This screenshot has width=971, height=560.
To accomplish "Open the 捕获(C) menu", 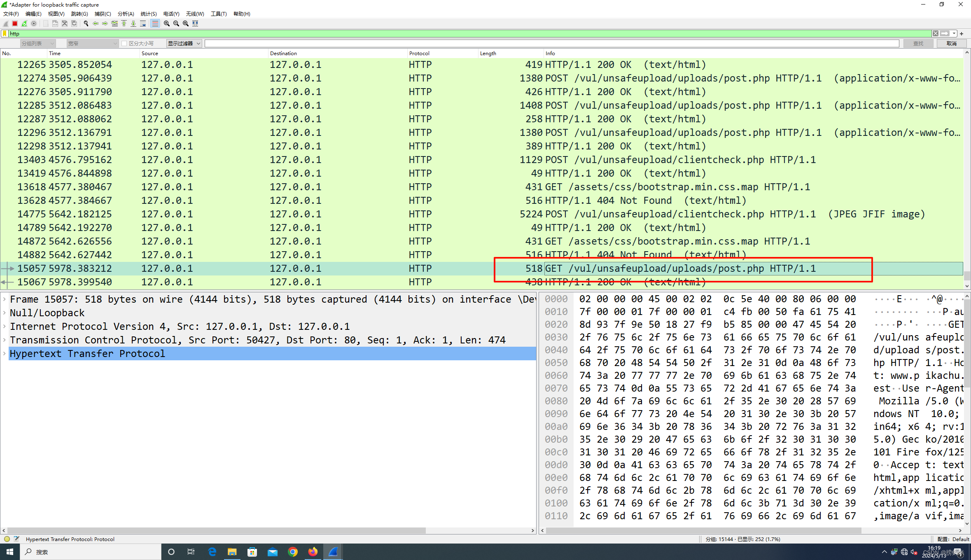I will tap(103, 14).
